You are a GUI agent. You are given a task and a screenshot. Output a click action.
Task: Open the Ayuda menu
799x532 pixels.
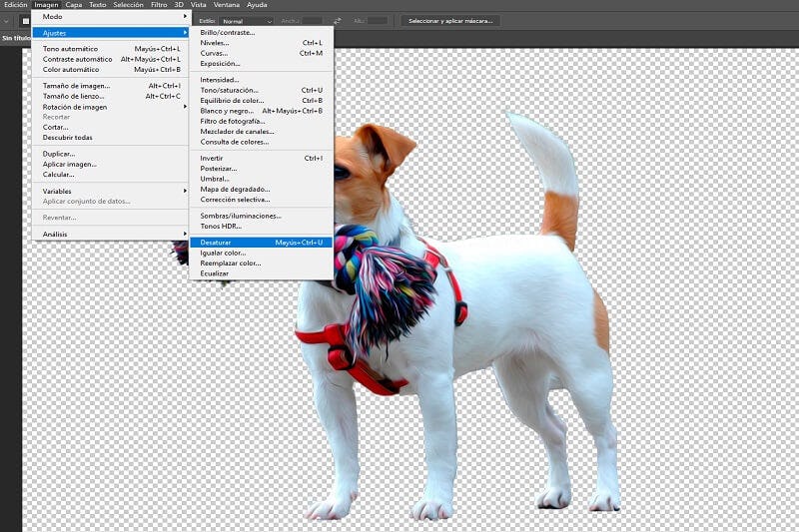pos(257,5)
